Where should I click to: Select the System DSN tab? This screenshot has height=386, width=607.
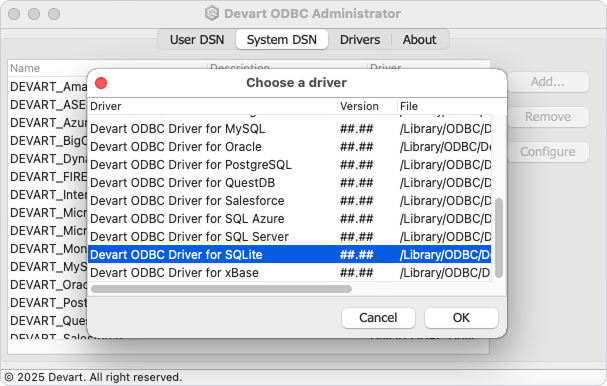282,39
